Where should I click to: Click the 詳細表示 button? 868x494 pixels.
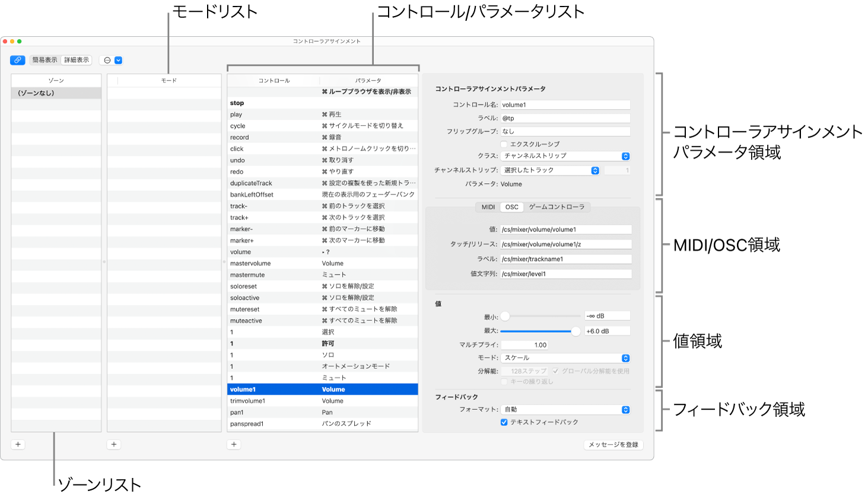tap(76, 60)
